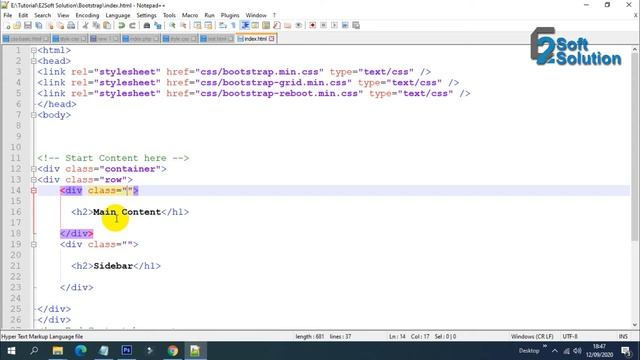Toggle file monitoring eye icon
Viewport: 640px width, 360px height.
[x=299, y=25]
